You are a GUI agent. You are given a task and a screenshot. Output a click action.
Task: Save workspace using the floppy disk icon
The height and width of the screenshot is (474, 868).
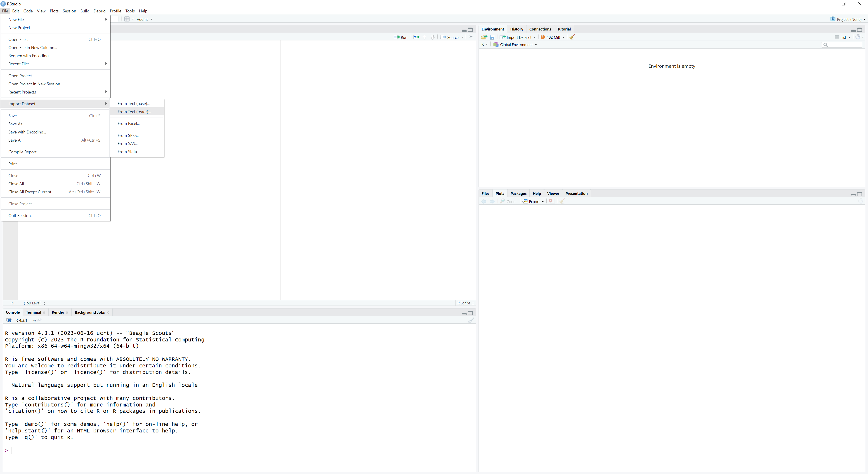click(492, 37)
